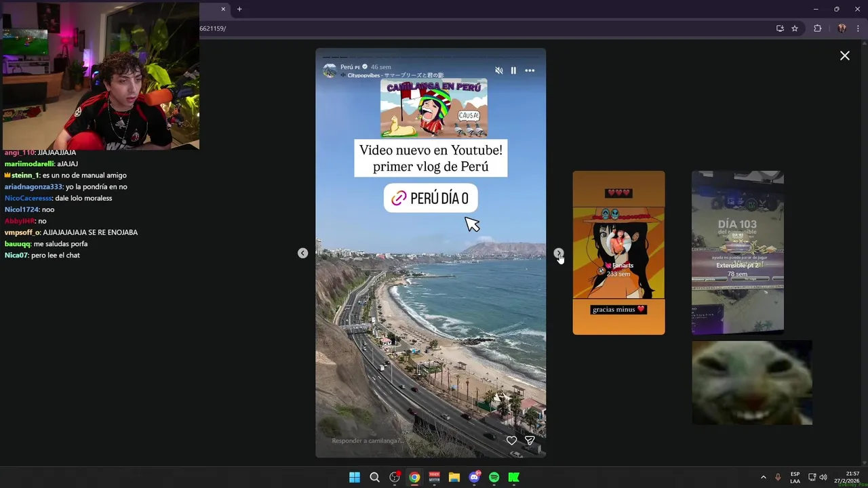Screen dimensions: 868x488
Task: Open the Fanarts highlight preview card
Action: pos(618,252)
